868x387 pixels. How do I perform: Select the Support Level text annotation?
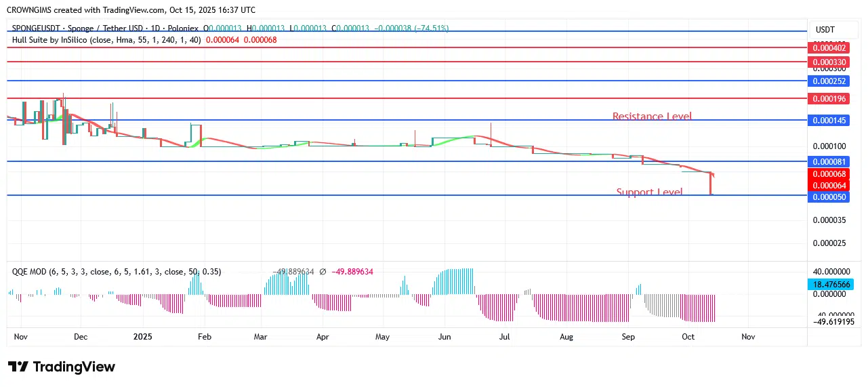(x=649, y=192)
